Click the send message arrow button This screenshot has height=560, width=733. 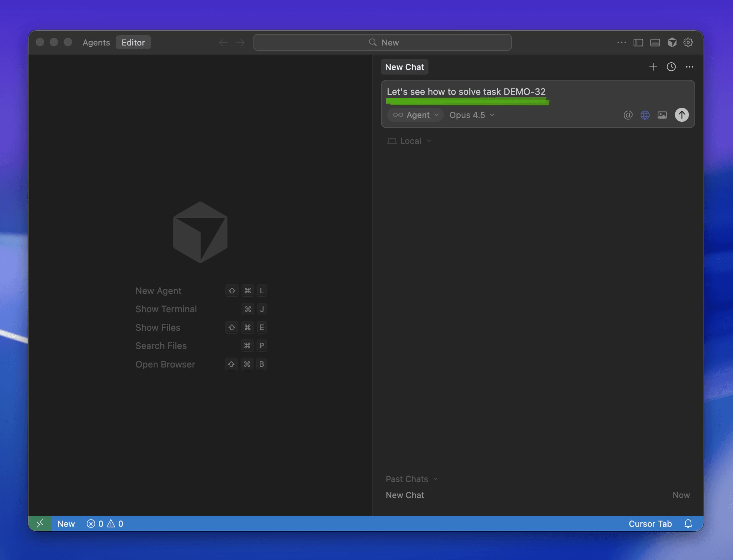[x=682, y=115]
